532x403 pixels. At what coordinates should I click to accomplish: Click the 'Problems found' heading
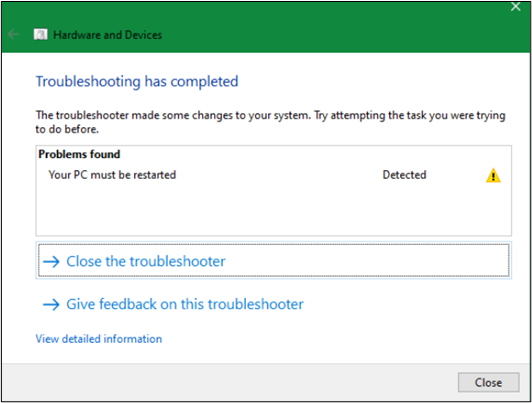[79, 154]
